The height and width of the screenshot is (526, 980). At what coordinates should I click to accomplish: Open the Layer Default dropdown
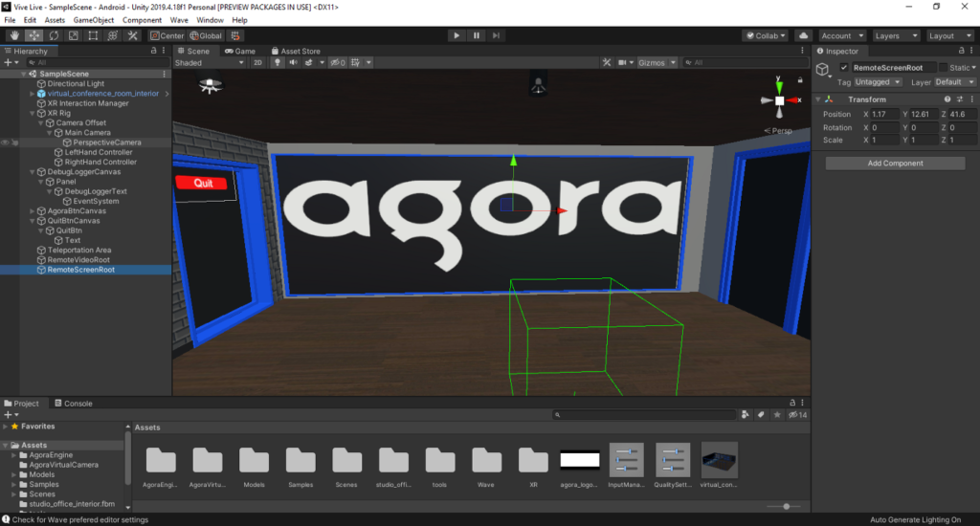tap(954, 82)
